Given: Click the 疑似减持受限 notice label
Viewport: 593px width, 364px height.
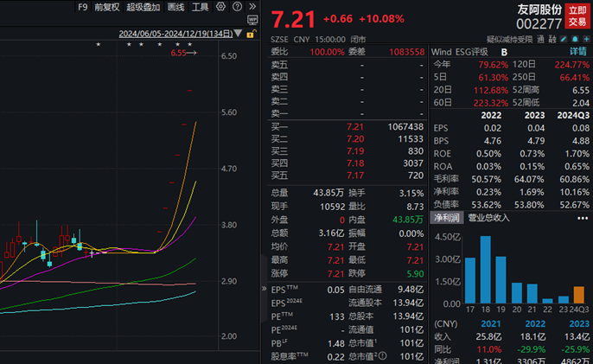Looking at the screenshot, I should pos(510,40).
